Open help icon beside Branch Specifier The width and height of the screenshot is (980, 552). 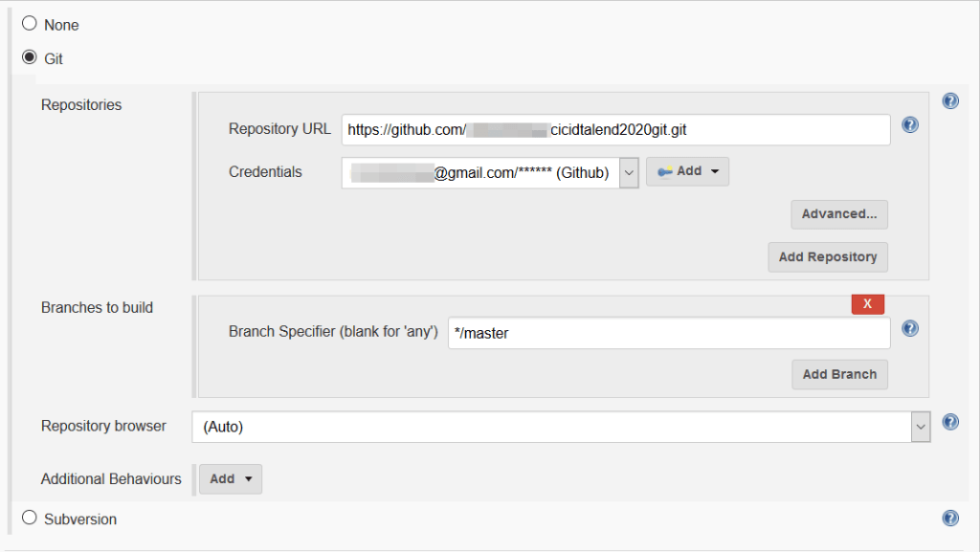tap(910, 328)
